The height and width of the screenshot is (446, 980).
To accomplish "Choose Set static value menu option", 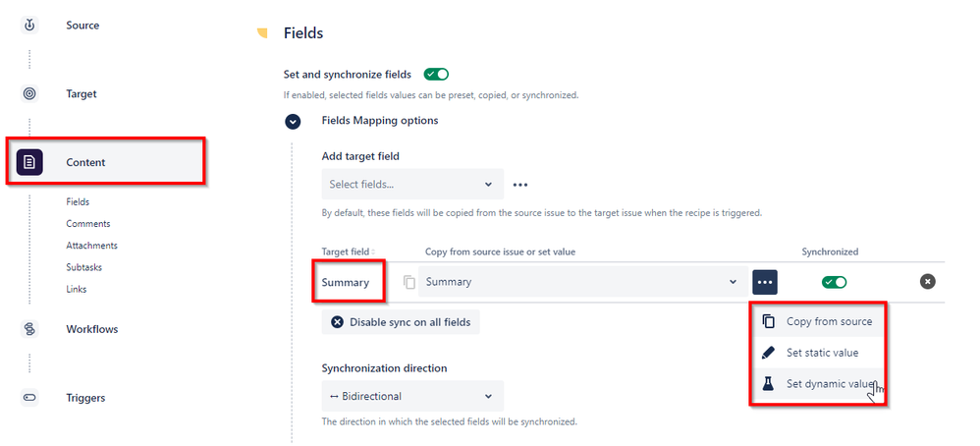I will click(818, 353).
